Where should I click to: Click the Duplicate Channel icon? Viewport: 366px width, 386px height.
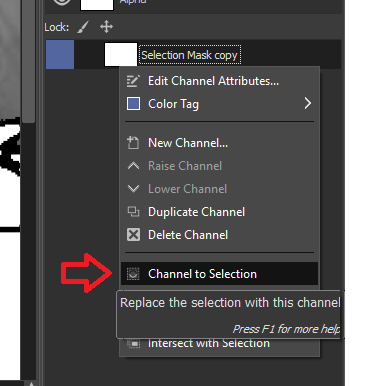134,212
